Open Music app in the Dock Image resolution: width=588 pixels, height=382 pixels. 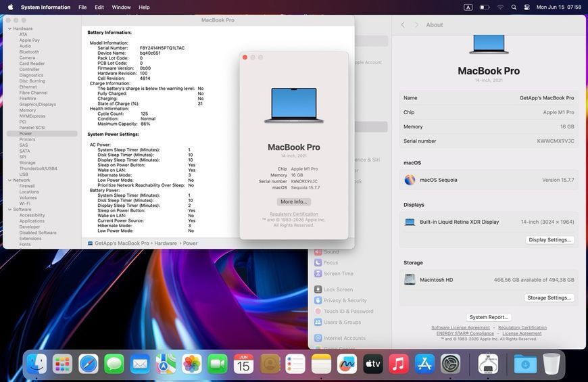coord(399,364)
